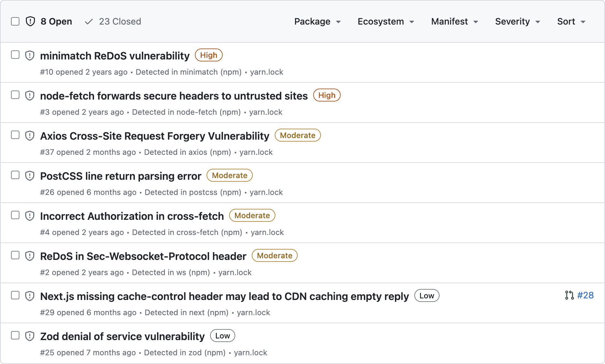Open the Axios Cross-Site Request Forgery alert
The width and height of the screenshot is (605, 364).
tap(154, 136)
